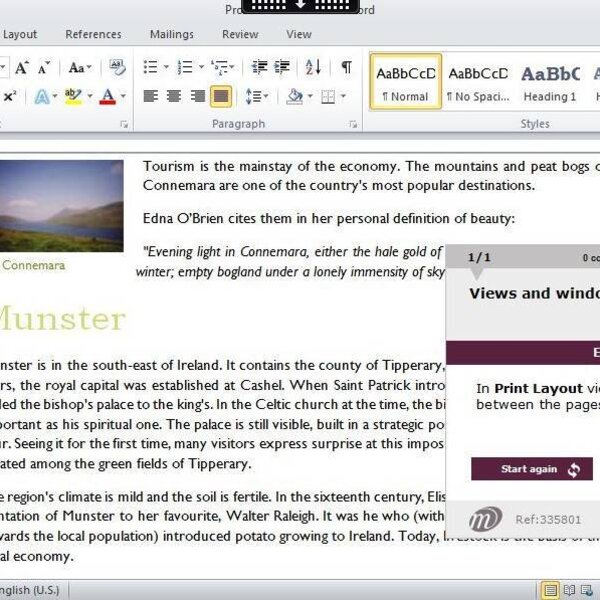Click the Munster heading

click(x=62, y=319)
